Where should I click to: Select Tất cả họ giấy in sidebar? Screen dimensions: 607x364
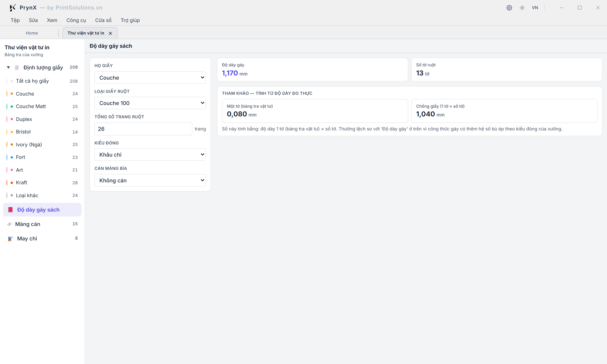(42, 81)
